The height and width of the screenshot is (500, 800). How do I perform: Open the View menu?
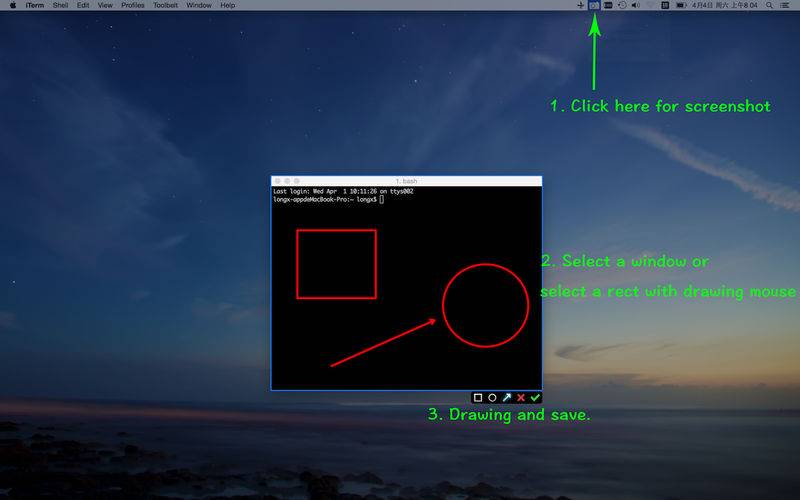tap(105, 6)
